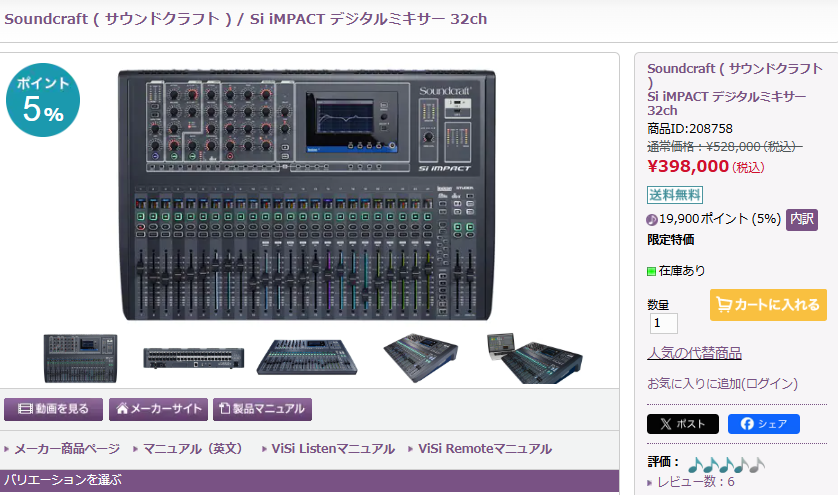Select the top-view mixer thumbnail
Image resolution: width=838 pixels, height=495 pixels.
[x=80, y=358]
